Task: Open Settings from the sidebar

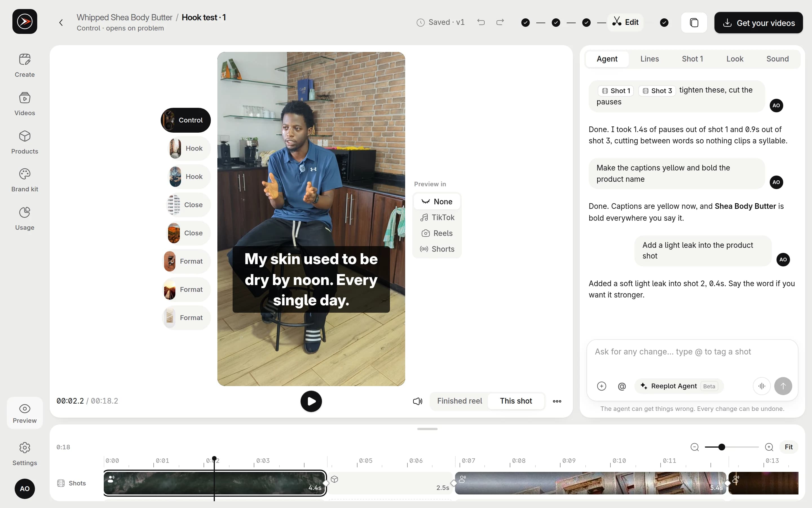Action: coord(25,454)
